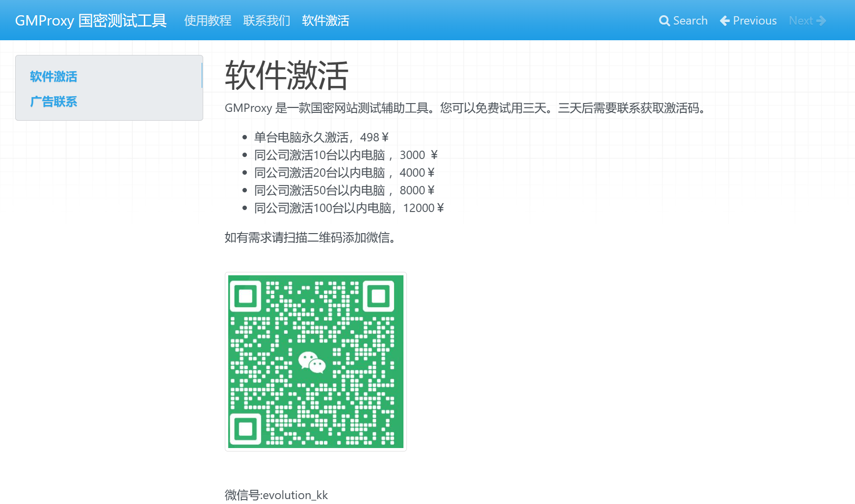Click the 同公司激活100台以内电脑 list item

click(x=349, y=208)
